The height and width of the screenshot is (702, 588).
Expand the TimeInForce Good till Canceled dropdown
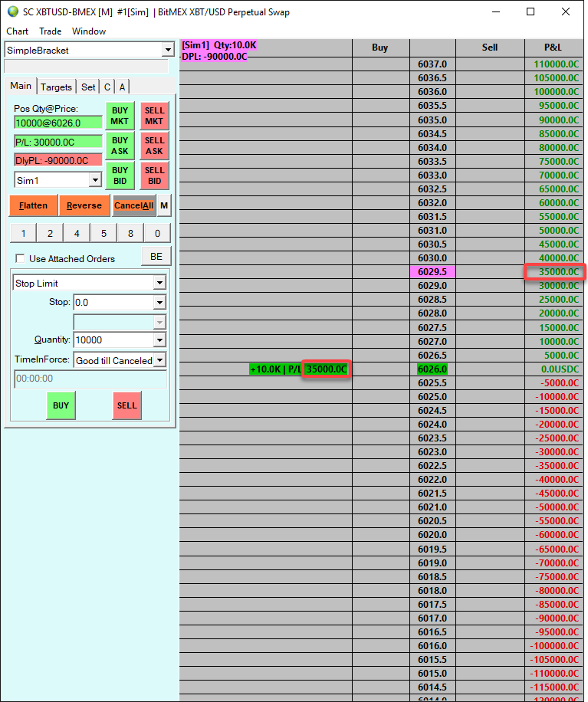click(160, 360)
